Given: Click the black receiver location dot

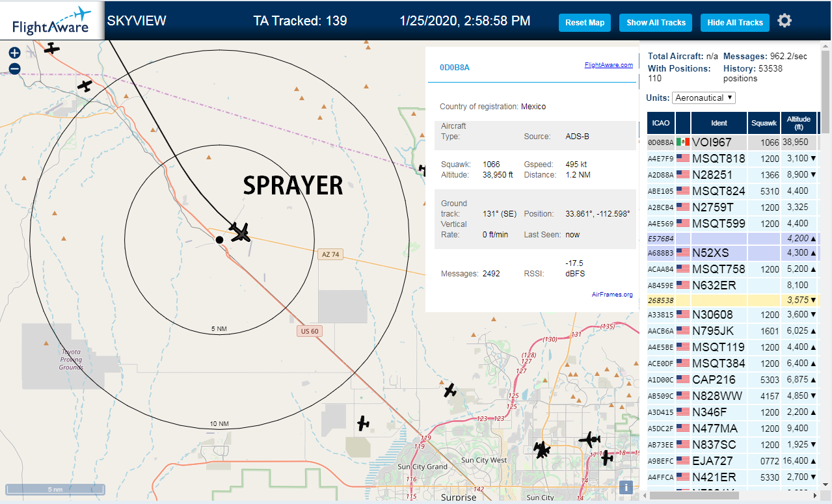Looking at the screenshot, I should coord(220,240).
